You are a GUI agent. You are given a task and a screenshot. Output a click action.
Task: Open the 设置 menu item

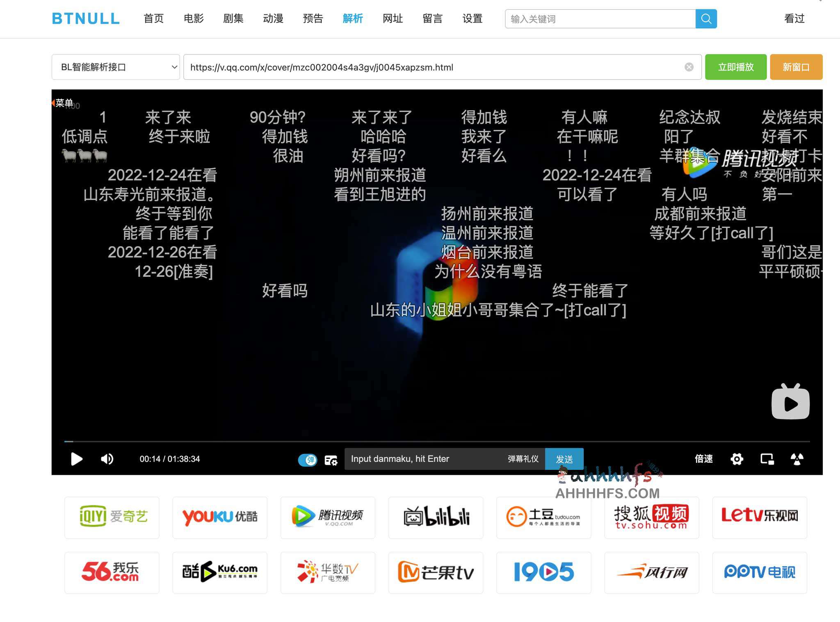(x=472, y=18)
